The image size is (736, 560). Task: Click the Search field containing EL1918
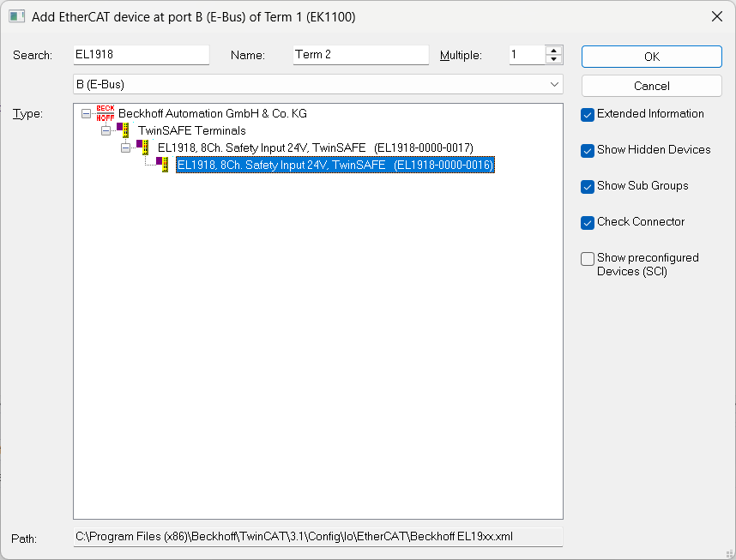click(142, 55)
